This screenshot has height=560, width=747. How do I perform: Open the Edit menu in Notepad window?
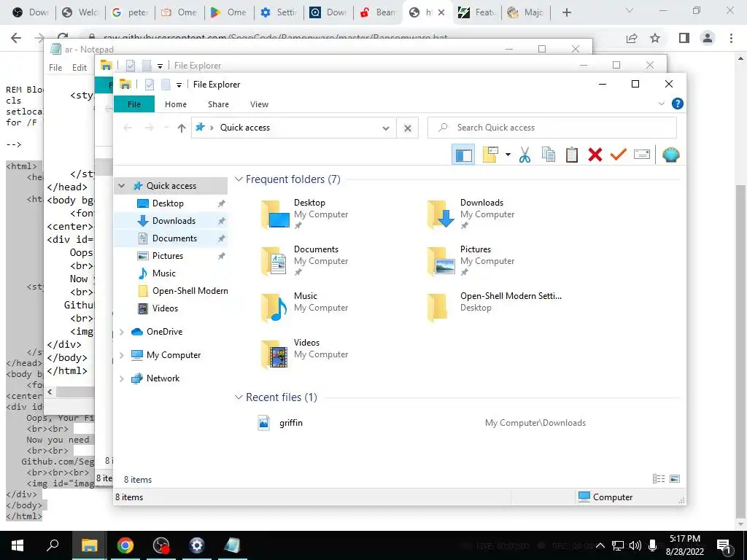(x=79, y=68)
